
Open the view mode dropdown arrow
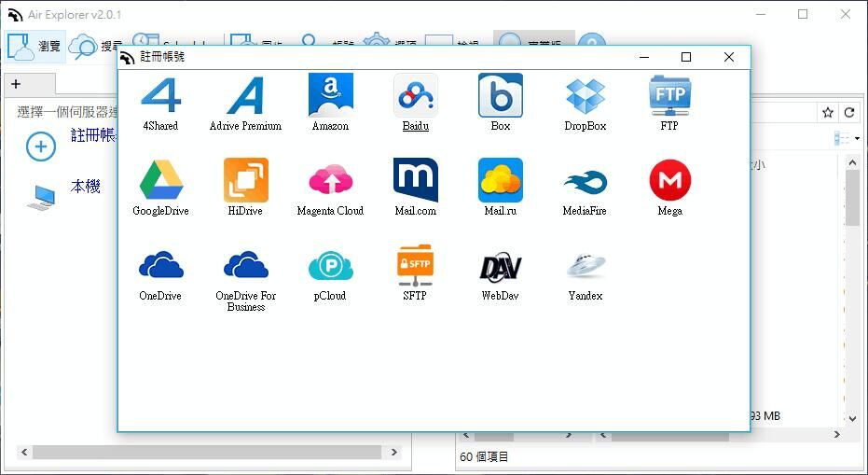point(856,139)
